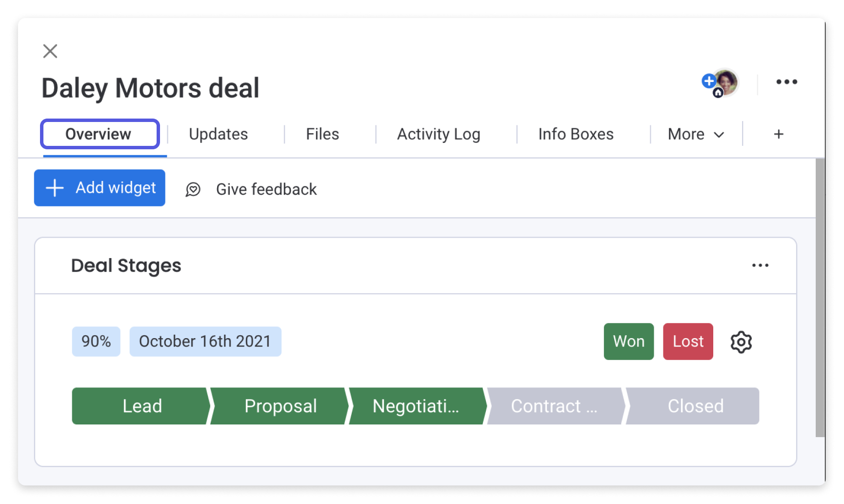This screenshot has height=504, width=844.
Task: Open the deal stages settings gear
Action: tap(741, 342)
